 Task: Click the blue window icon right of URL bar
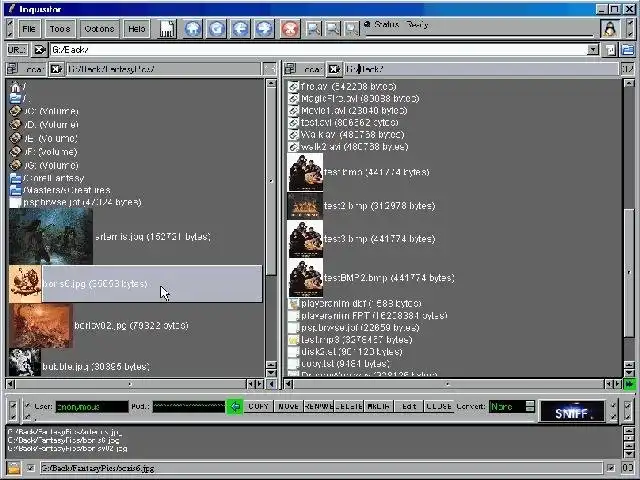tap(627, 50)
